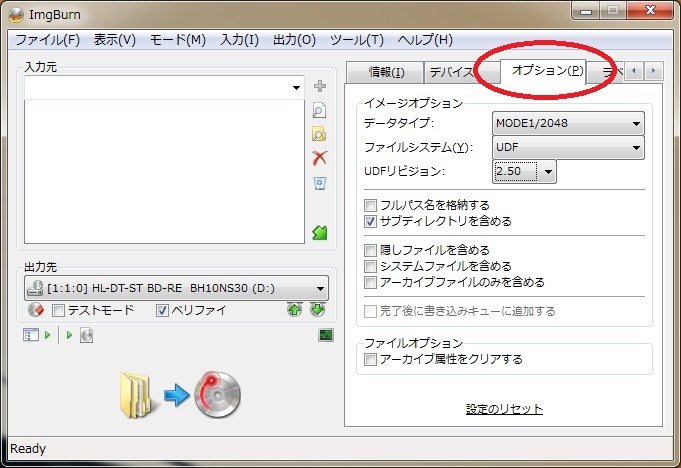
Task: Click the ImgBurn title bar app icon
Action: [16, 14]
